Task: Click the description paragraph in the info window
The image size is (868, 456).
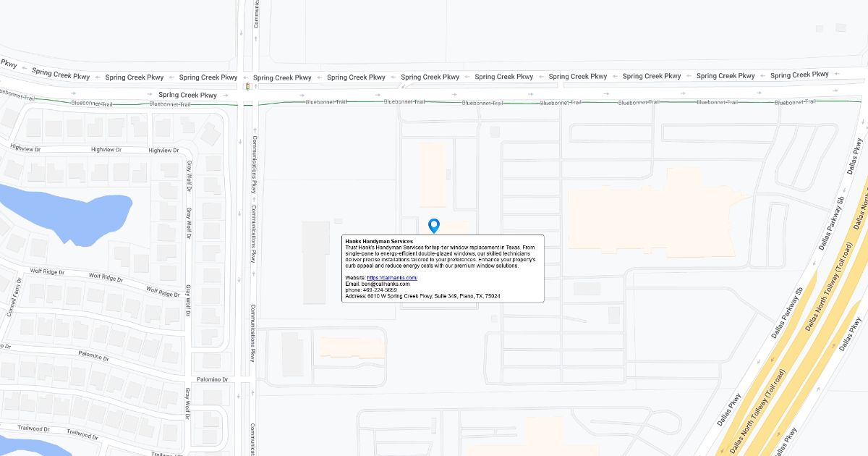Action: pos(441,256)
